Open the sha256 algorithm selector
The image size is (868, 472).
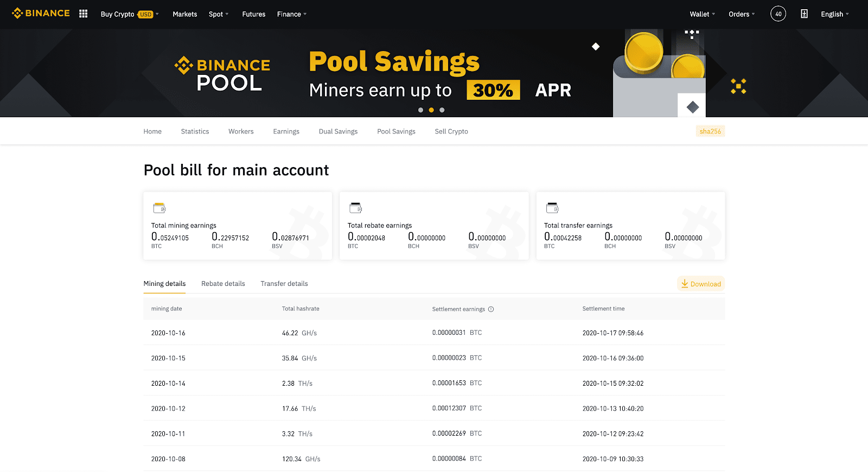[710, 131]
